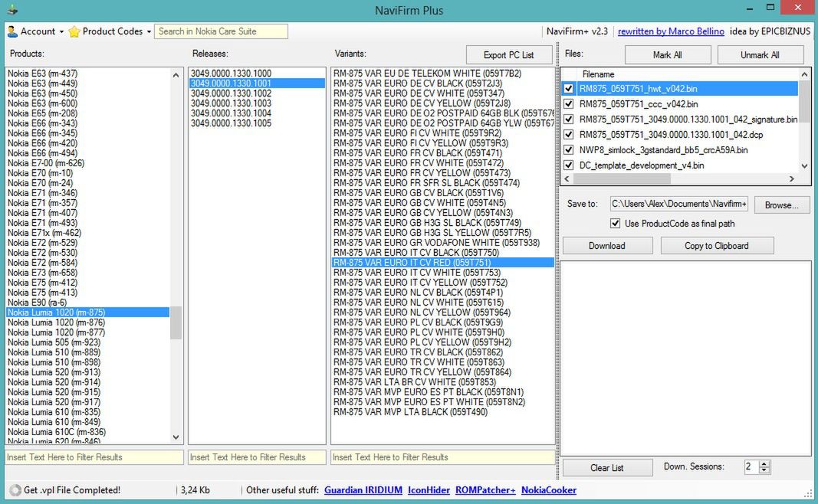Toggle Use ProductCode as final path
This screenshot has height=504, width=818.
pyautogui.click(x=615, y=224)
